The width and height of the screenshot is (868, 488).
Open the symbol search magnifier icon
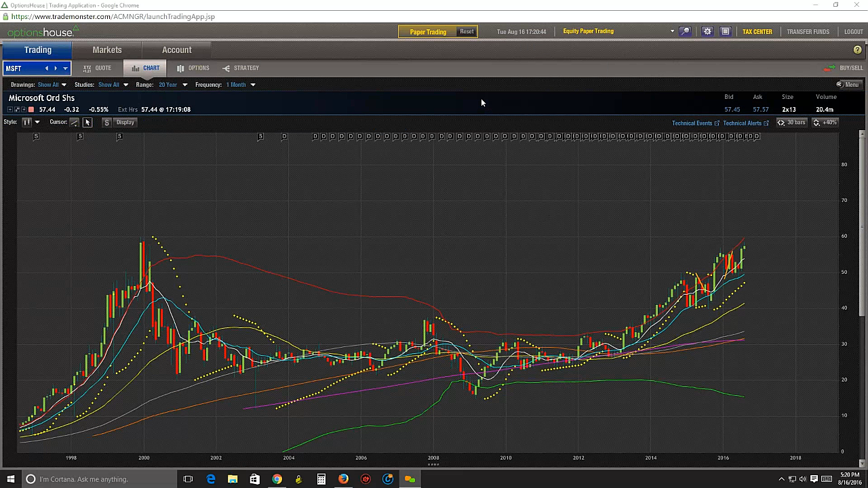point(685,31)
